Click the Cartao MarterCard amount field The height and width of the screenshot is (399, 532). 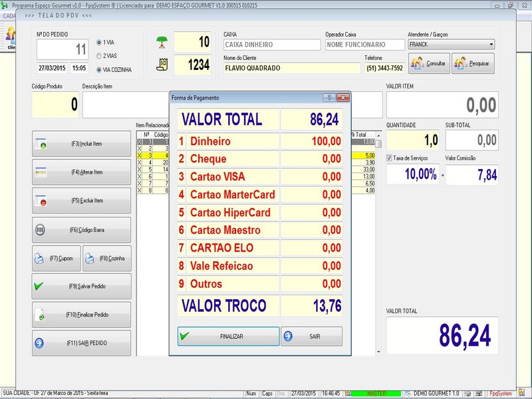click(x=311, y=195)
